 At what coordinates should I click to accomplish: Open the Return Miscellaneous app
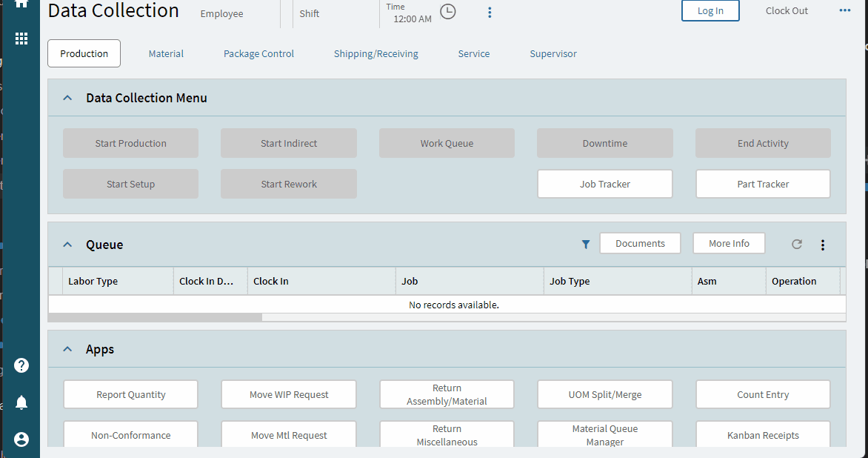click(x=447, y=434)
